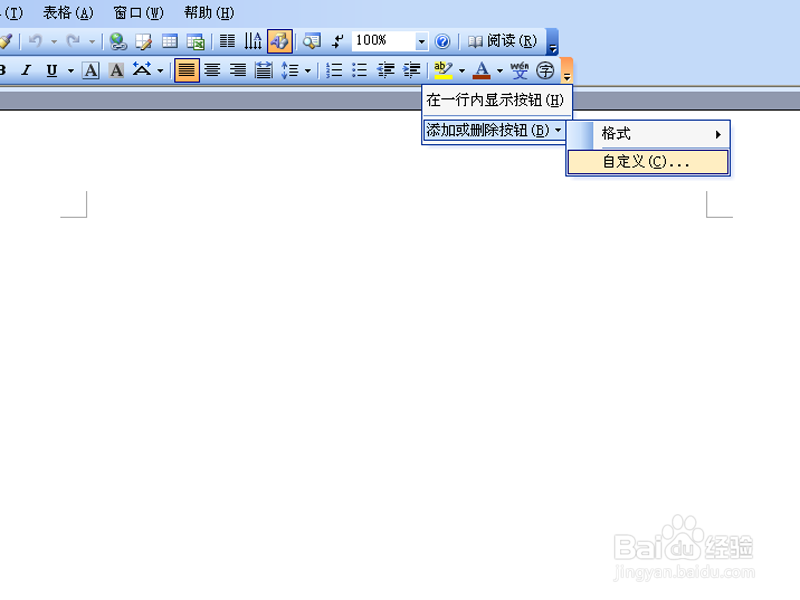Open the Character Scaling dropdown arrow
The width and height of the screenshot is (800, 600).
[x=160, y=70]
